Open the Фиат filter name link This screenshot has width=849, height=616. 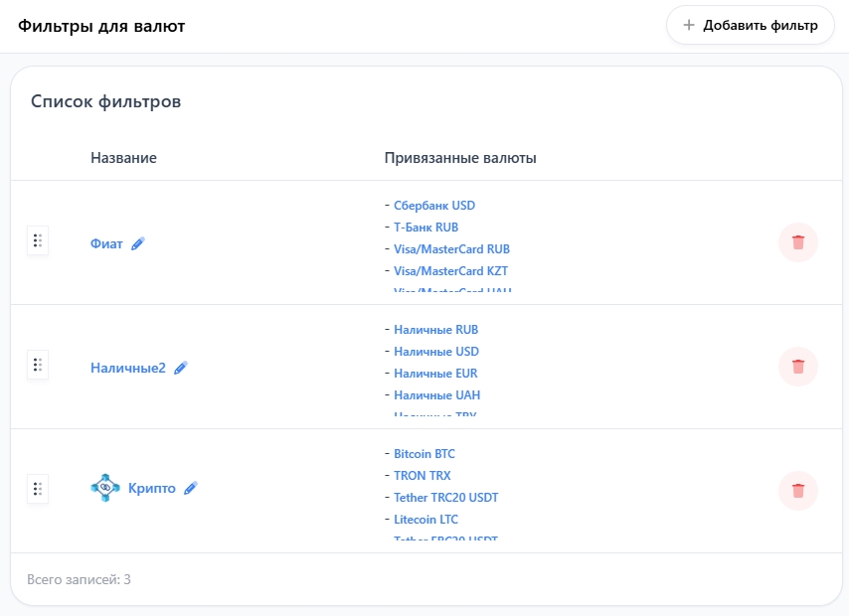pos(106,243)
